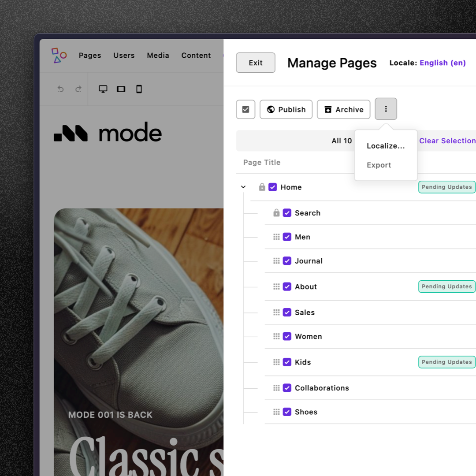Click the drag handle beside Men
476x476 pixels.
tap(276, 237)
